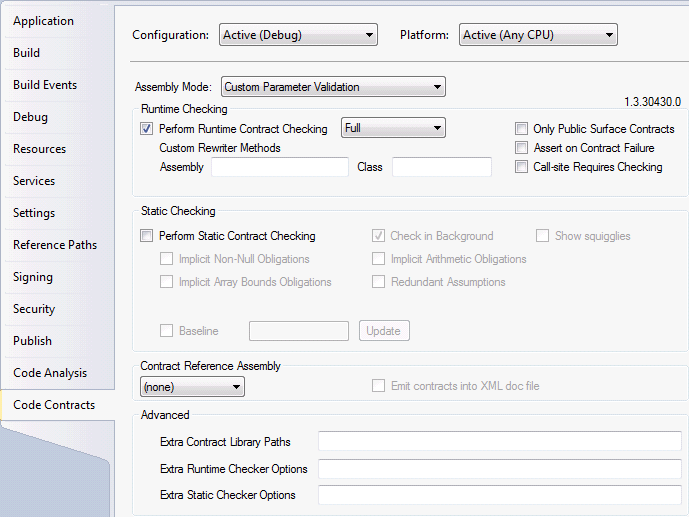Enable Perform Static Contract Checking
The image size is (689, 517).
[147, 236]
